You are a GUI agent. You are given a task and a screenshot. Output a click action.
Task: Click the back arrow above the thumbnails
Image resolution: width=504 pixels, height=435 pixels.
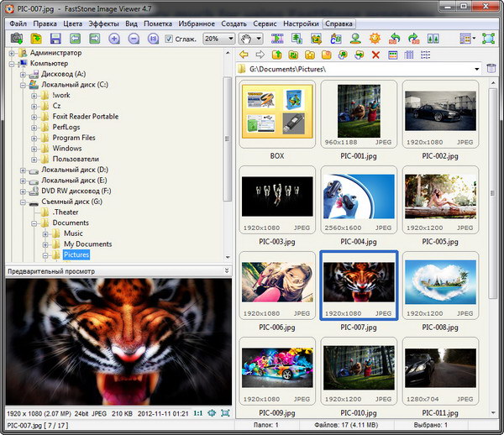tap(243, 55)
